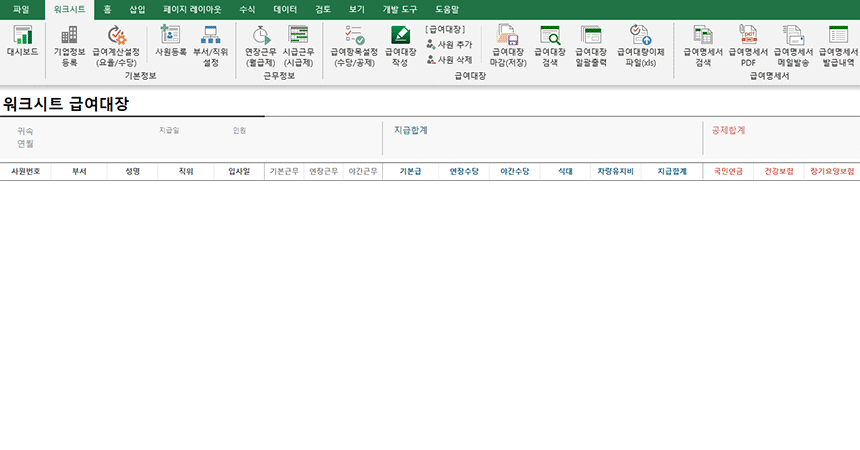Open 급여계산설정 (요율/수당) settings
This screenshot has width=860, height=450.
click(117, 46)
